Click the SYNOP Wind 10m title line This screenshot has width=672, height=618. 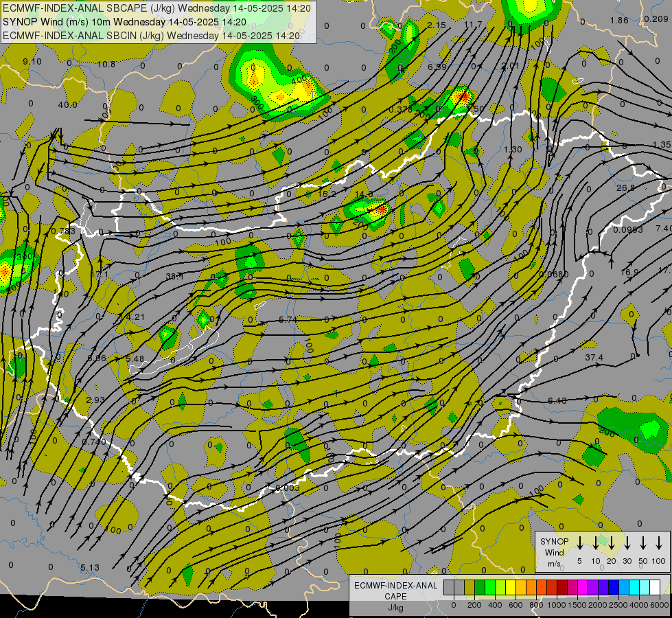125,22
